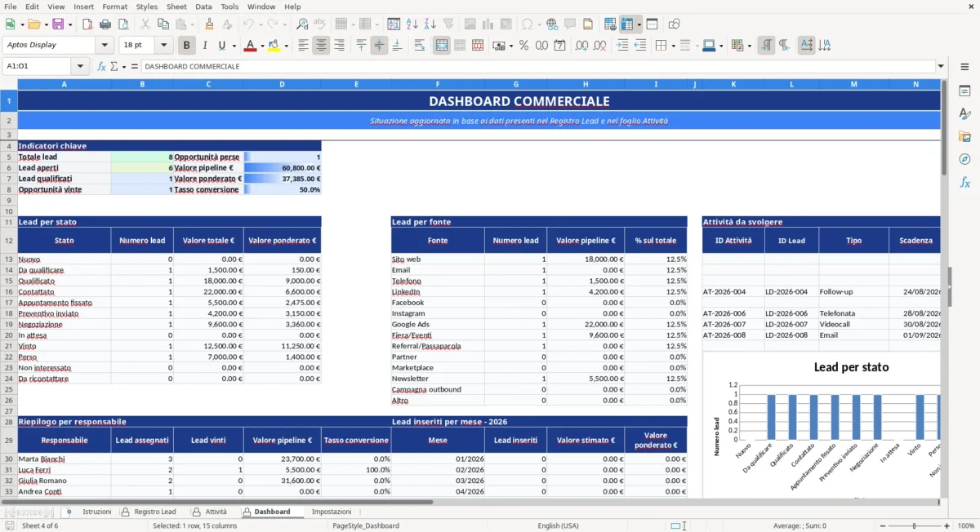Open background color dropdown arrow
The image size is (980, 532).
click(286, 46)
